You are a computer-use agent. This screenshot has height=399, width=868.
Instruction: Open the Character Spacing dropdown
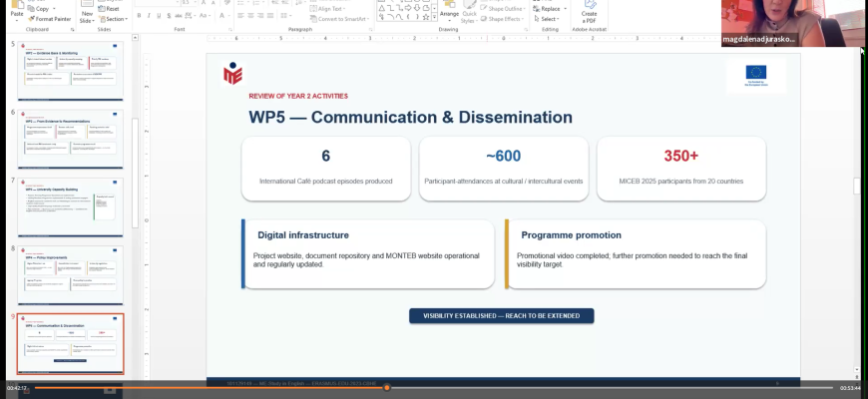coord(190,16)
